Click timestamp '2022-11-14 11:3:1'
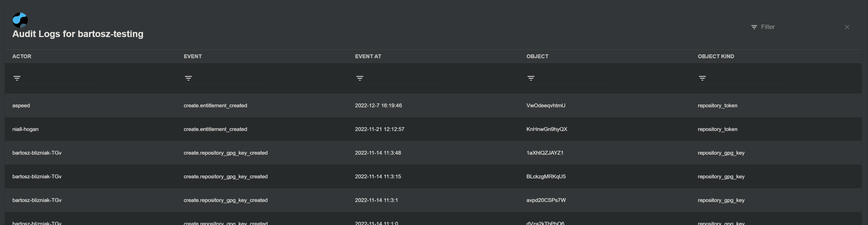This screenshot has height=225, width=868. 376,200
